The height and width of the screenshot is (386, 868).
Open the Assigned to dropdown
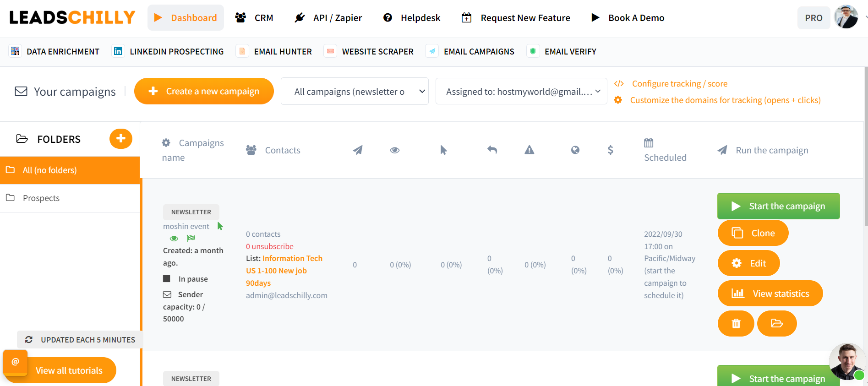(x=521, y=91)
